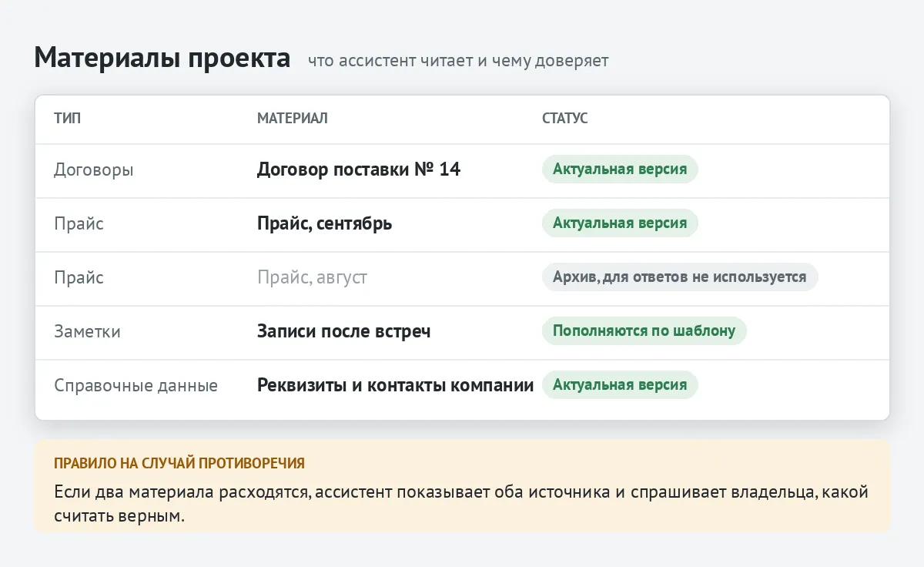The width and height of the screenshot is (924, 567).
Task: Click 'Архив, для ответов не используется' badge
Action: tap(680, 277)
